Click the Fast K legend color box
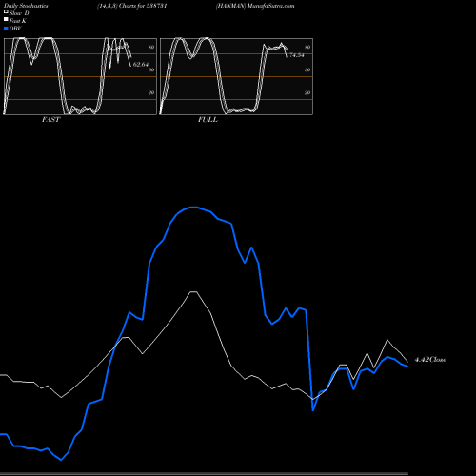476x476 pixels. coord(6,20)
